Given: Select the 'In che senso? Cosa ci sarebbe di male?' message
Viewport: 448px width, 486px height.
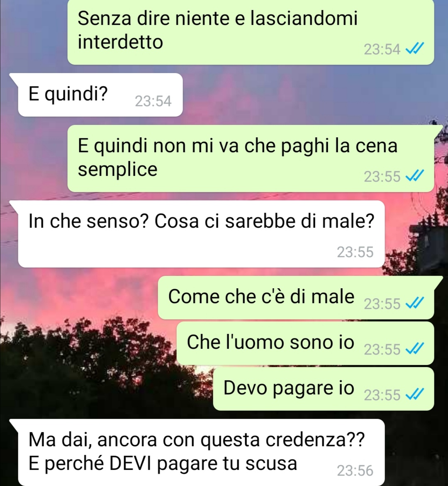Looking at the screenshot, I should coord(201,234).
